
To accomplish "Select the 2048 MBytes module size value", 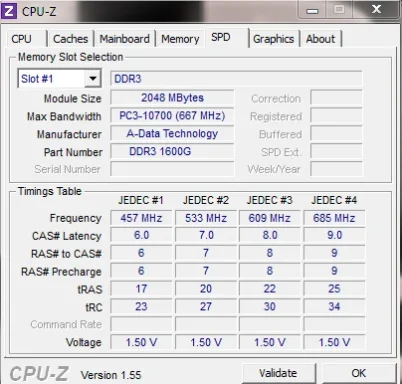I will [x=172, y=98].
